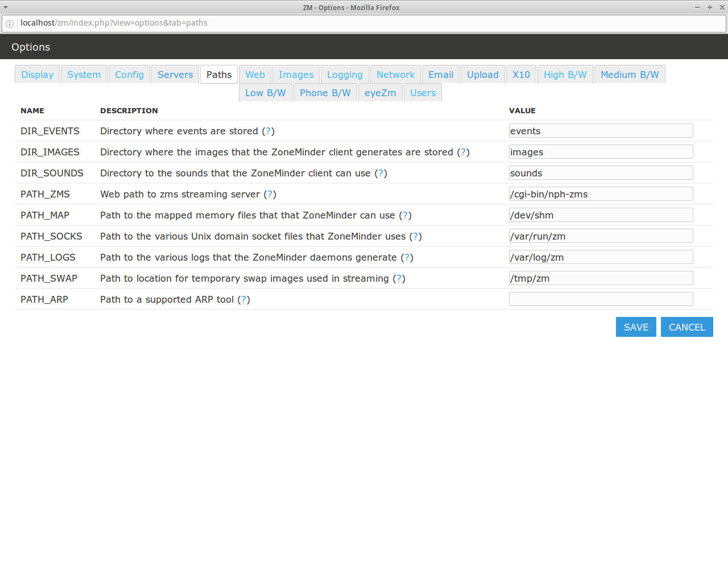This screenshot has width=728, height=569.
Task: Click the DIR_IMAGES value field
Action: click(601, 152)
